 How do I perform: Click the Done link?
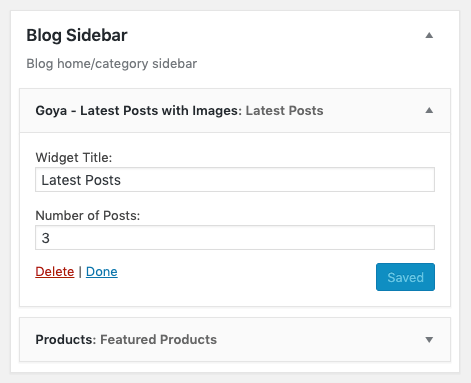[x=102, y=272]
